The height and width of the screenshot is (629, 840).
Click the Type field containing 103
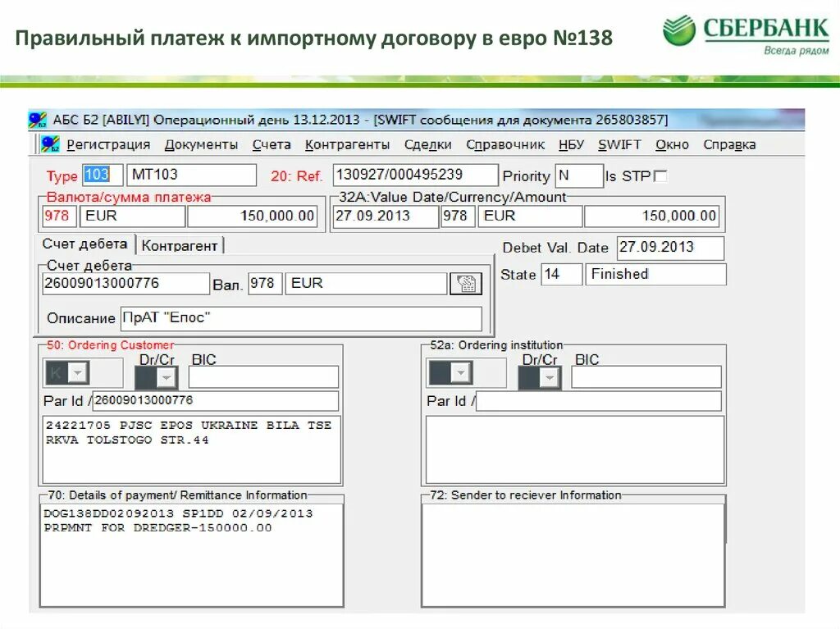click(103, 175)
